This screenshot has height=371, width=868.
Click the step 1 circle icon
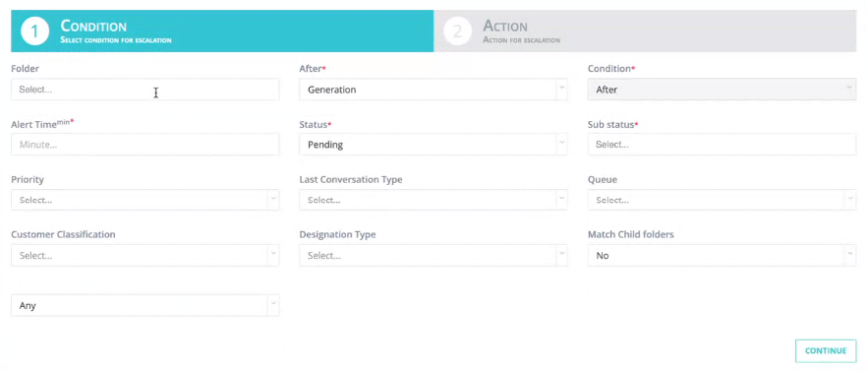pyautogui.click(x=34, y=31)
